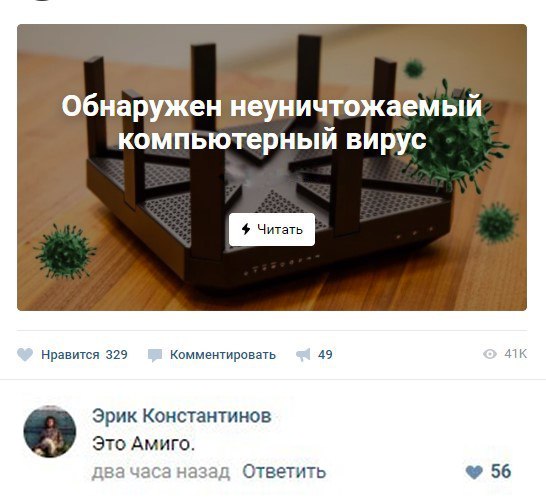The image size is (546, 498).
Task: Like the comment via its heart icon
Action: pos(474,472)
